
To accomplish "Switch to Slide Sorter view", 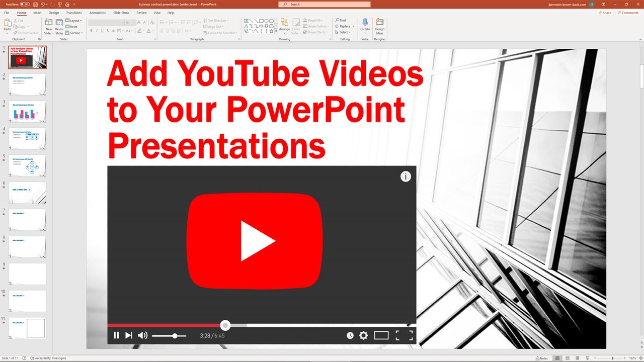I will (x=569, y=358).
